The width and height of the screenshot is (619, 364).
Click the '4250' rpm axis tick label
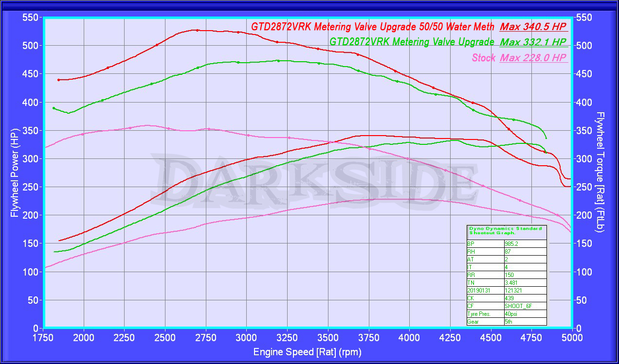click(450, 338)
